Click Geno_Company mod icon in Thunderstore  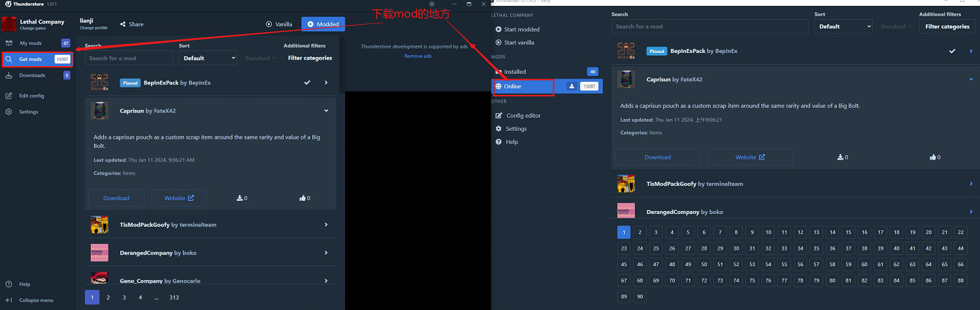click(99, 279)
